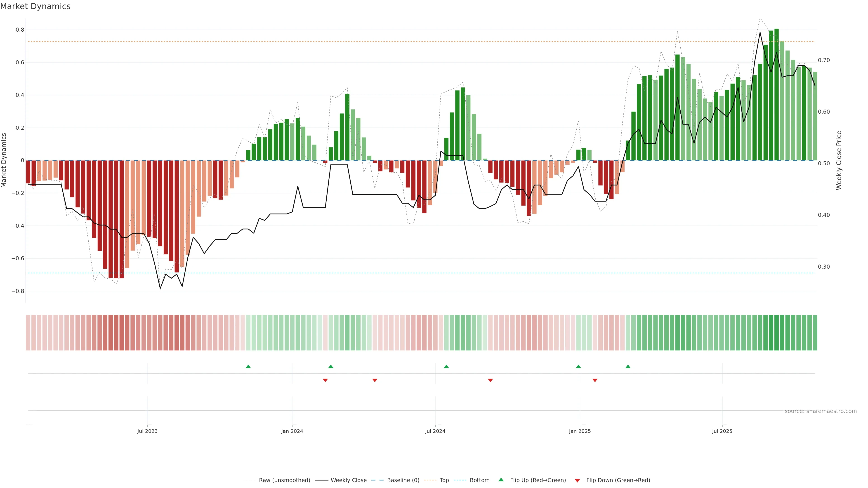Click the first green flip-up triangle marker
Viewport: 868px width, 488px height.
pyautogui.click(x=248, y=366)
